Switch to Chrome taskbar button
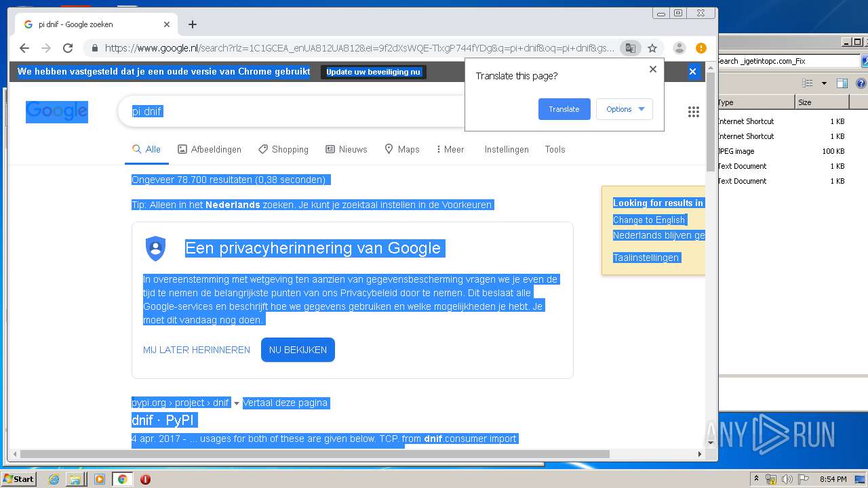Screen dimensions: 868x488 tap(123, 479)
